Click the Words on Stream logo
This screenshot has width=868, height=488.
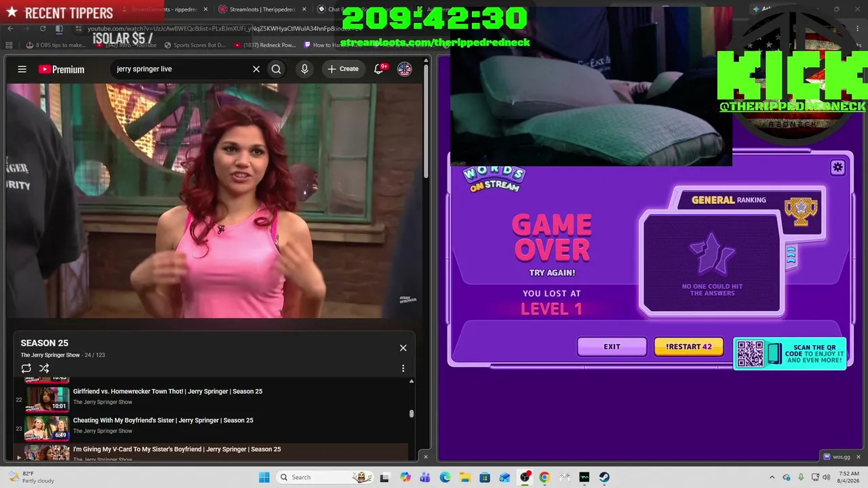[x=494, y=180]
